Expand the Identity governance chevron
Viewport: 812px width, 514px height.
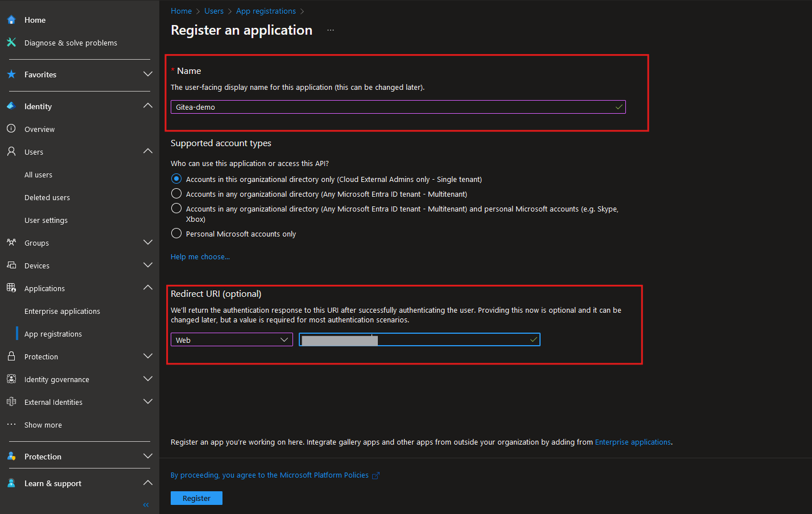(x=148, y=379)
